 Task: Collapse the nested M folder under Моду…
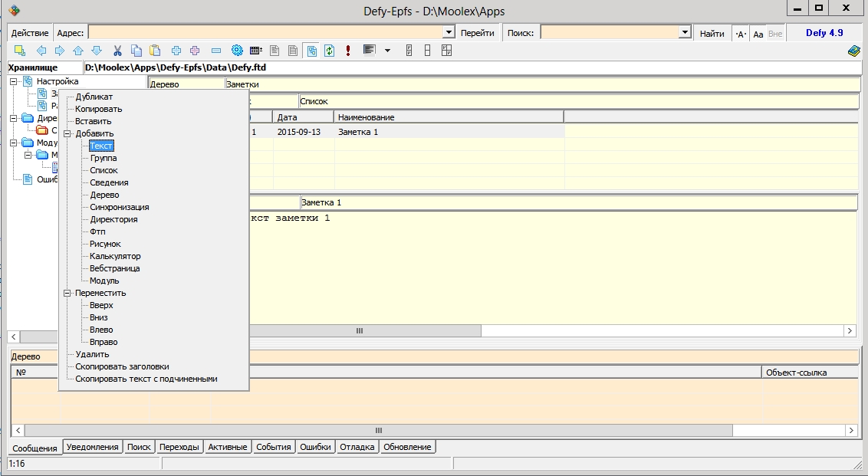pos(28,155)
